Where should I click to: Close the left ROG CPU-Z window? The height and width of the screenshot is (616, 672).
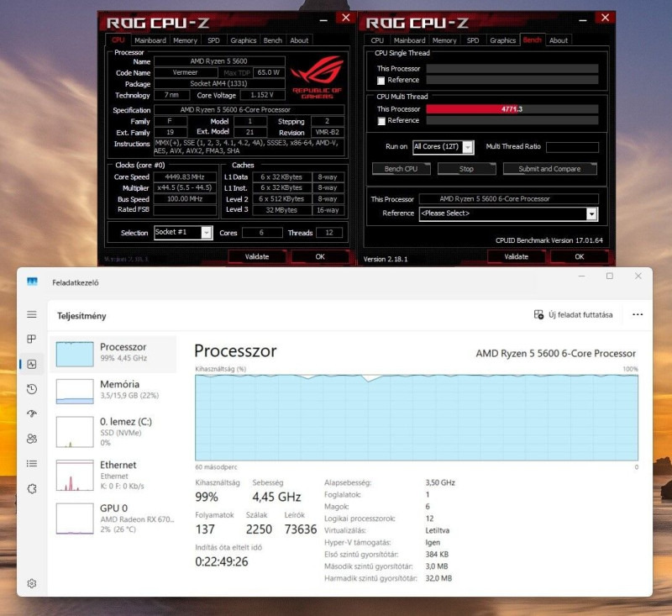pos(345,18)
